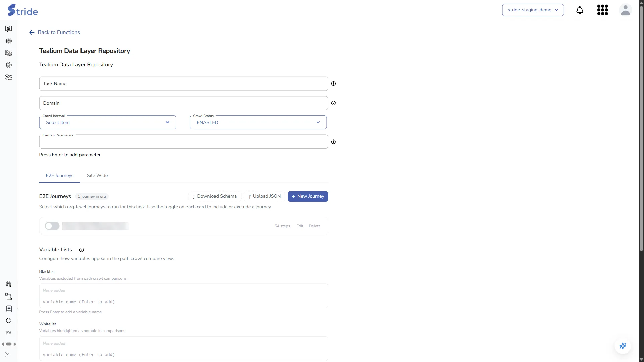Open the documentation book icon
Screen dimensions: 644x362
9,309
